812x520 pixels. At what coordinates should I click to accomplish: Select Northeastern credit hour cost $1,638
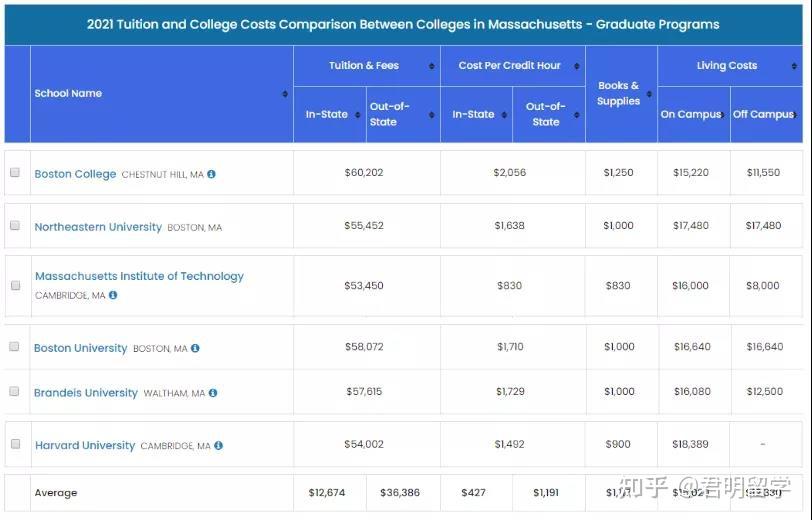[510, 225]
